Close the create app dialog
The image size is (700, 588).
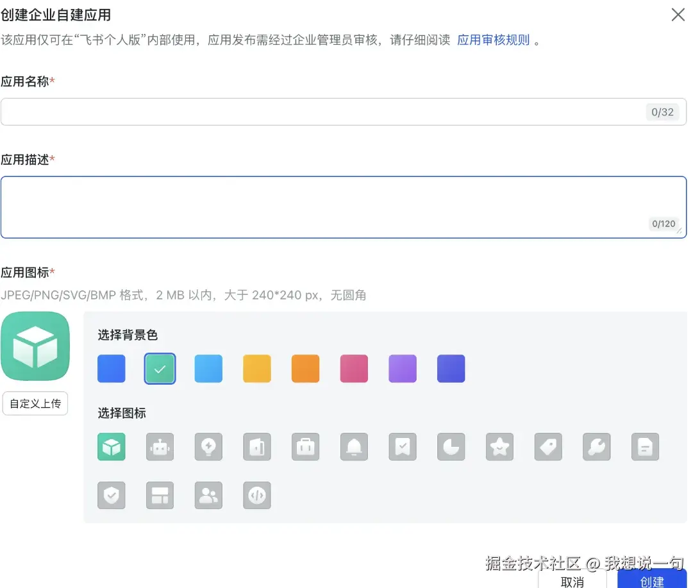[678, 15]
